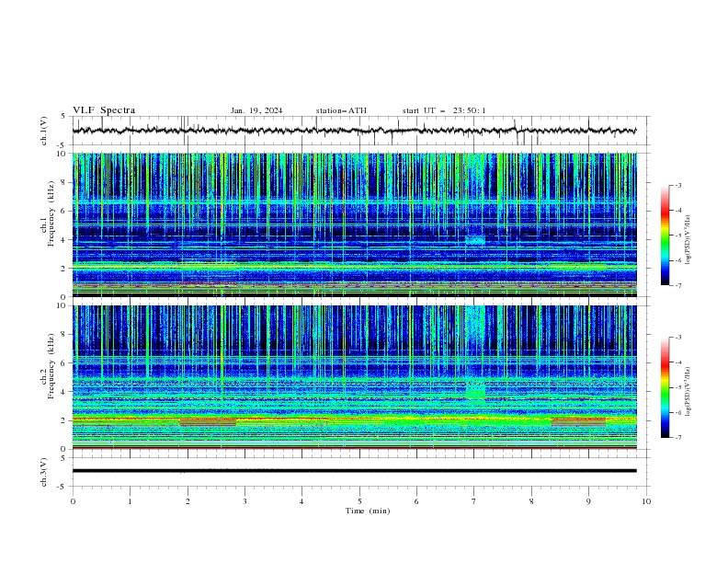This screenshot has height=563, width=728.
Task: Click the green burst near minute 7 in ch.2
Action: click(x=475, y=391)
